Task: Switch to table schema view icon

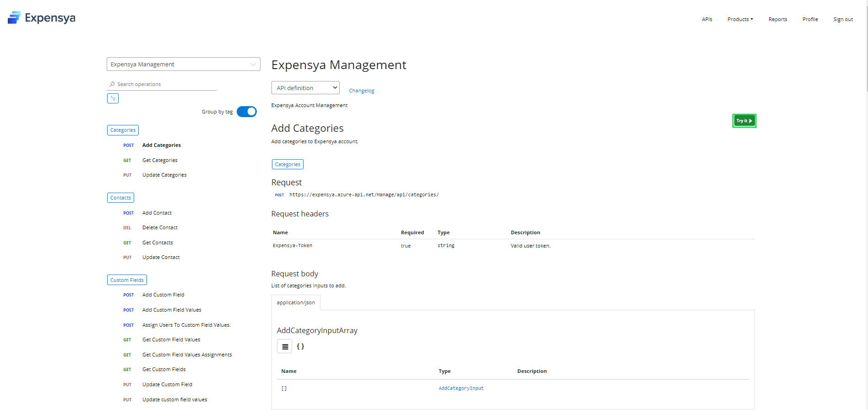Action: (285, 346)
